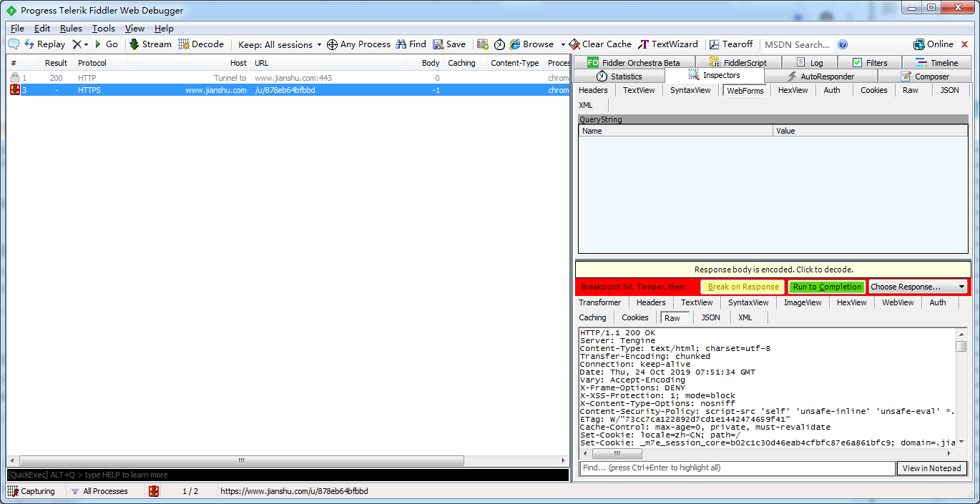Click All Processes filter in status bar
This screenshot has width=980, height=504.
(99, 491)
